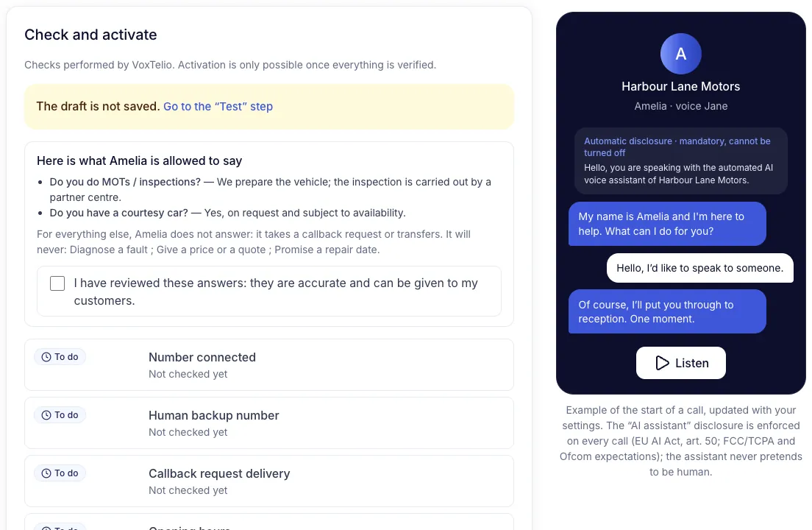
Task: Open the Number connected check row
Action: tap(268, 364)
